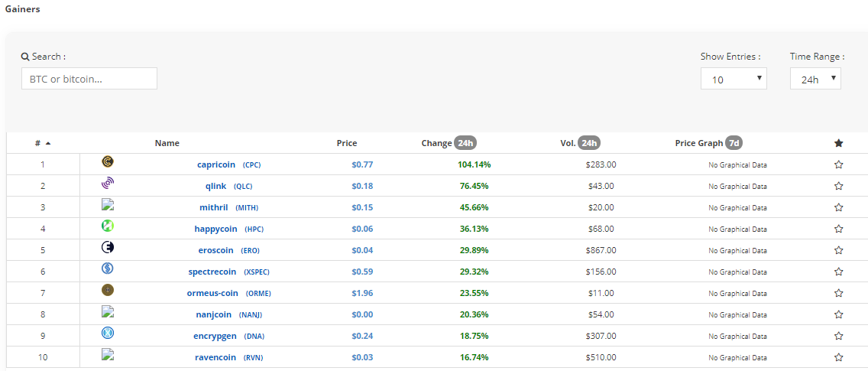Click the Price Graph 7d column header
Screen dimensions: 868x371
click(x=708, y=143)
